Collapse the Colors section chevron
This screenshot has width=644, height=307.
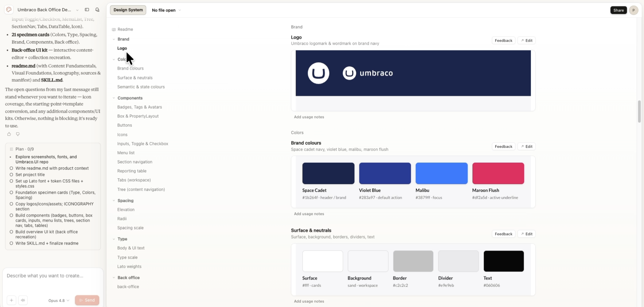click(x=114, y=59)
